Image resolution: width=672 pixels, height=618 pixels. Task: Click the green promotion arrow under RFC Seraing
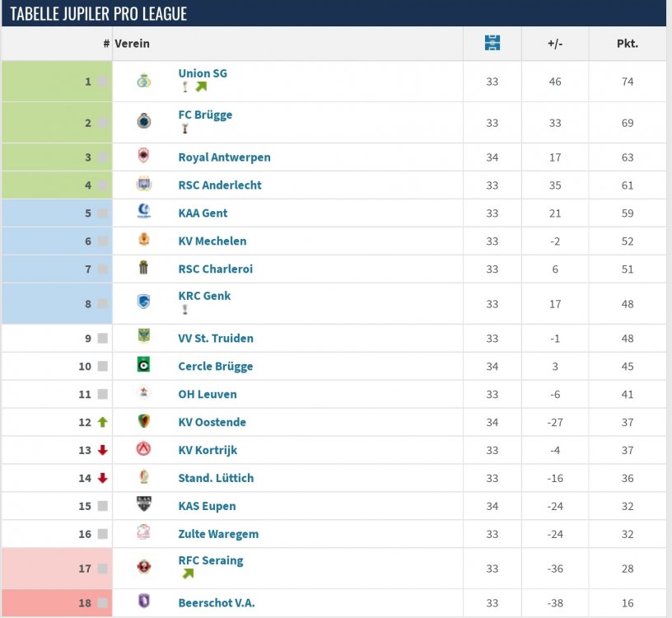click(188, 574)
